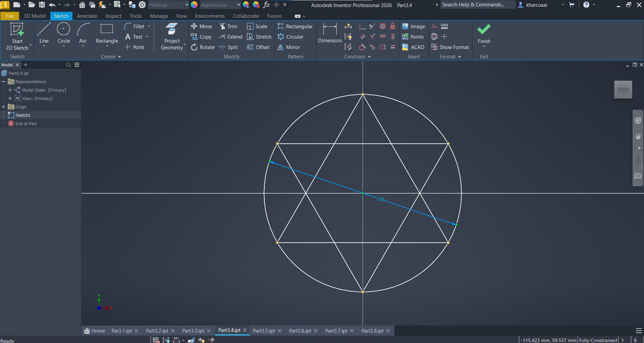This screenshot has height=343, width=644.
Task: Toggle the constraint lock icon
Action: [392, 27]
